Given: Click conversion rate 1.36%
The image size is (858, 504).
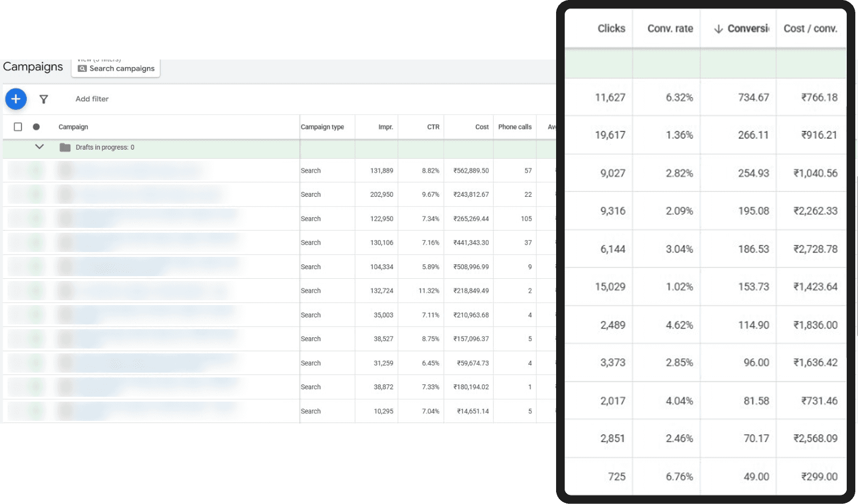Looking at the screenshot, I should click(x=679, y=135).
